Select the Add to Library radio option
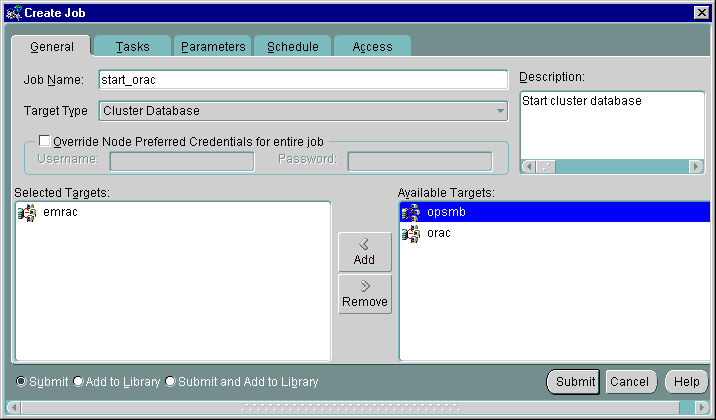 coord(78,381)
